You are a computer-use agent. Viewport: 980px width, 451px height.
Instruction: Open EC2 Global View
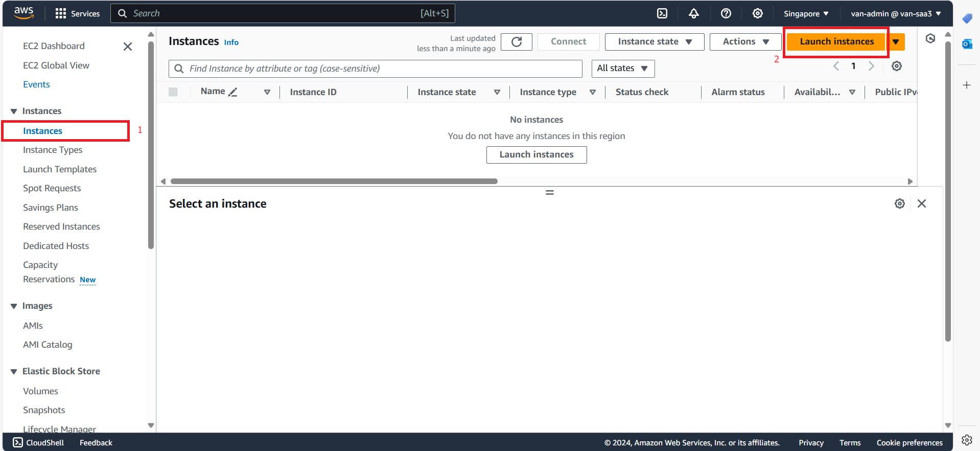pyautogui.click(x=56, y=65)
